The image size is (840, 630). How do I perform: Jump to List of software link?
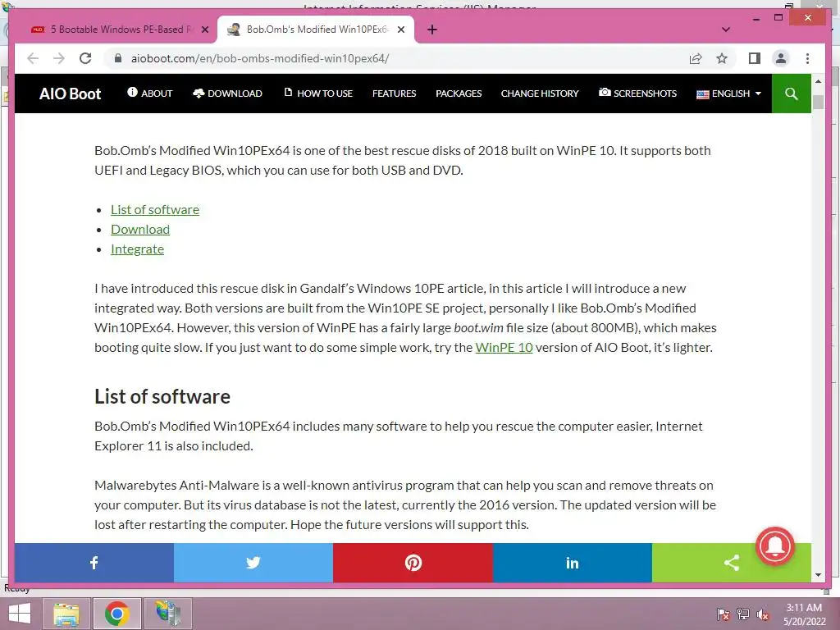(155, 209)
